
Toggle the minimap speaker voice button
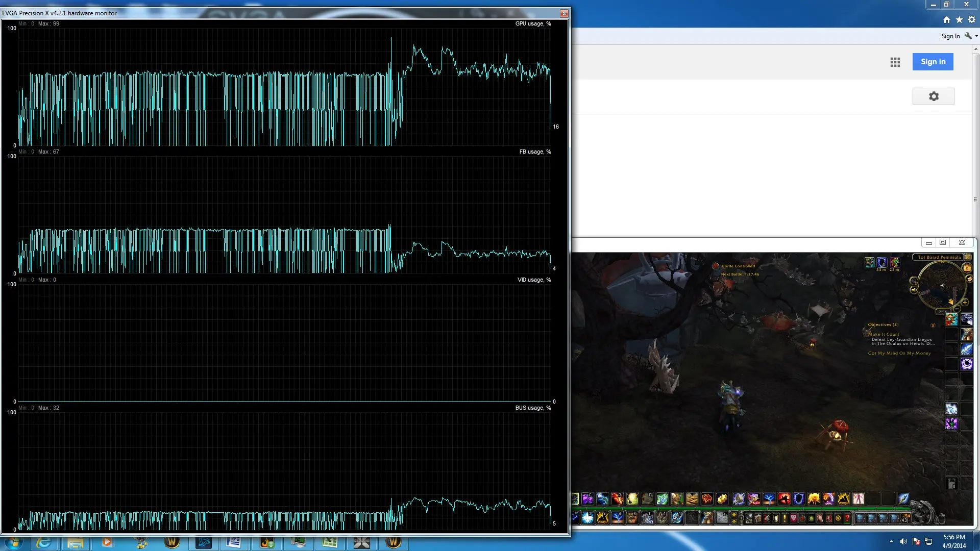click(x=914, y=290)
